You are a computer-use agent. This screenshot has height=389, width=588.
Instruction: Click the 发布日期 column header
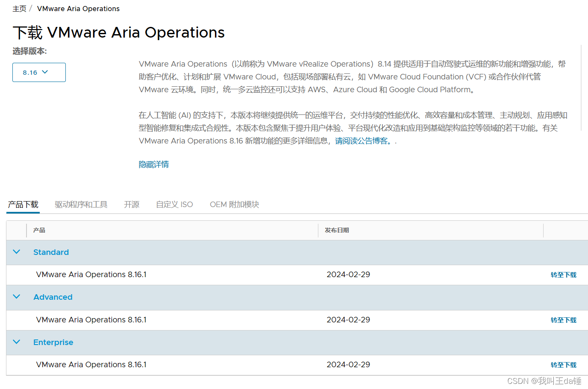coord(337,230)
